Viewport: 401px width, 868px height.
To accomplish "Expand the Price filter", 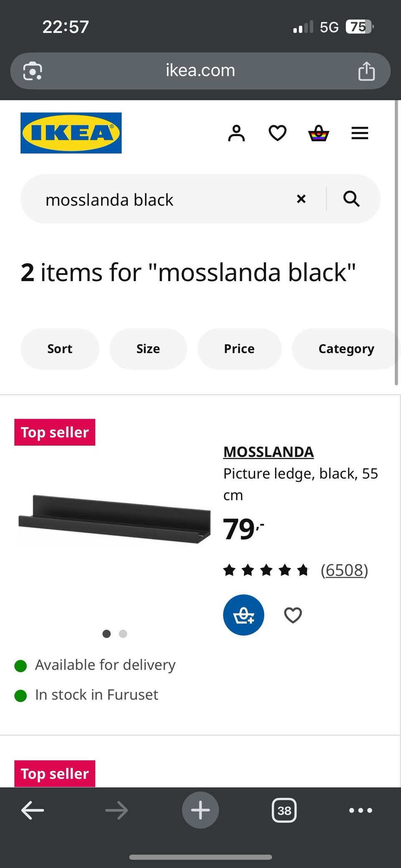I will coord(239,349).
